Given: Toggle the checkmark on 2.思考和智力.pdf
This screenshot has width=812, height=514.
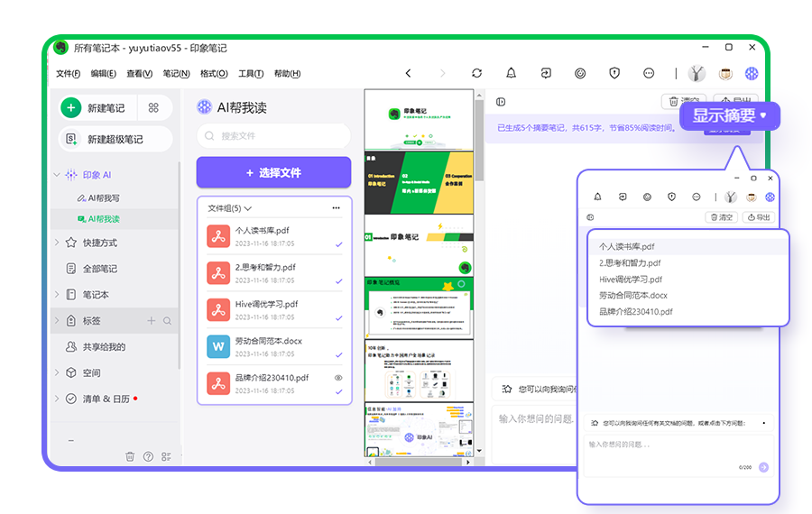Looking at the screenshot, I should click(x=338, y=281).
